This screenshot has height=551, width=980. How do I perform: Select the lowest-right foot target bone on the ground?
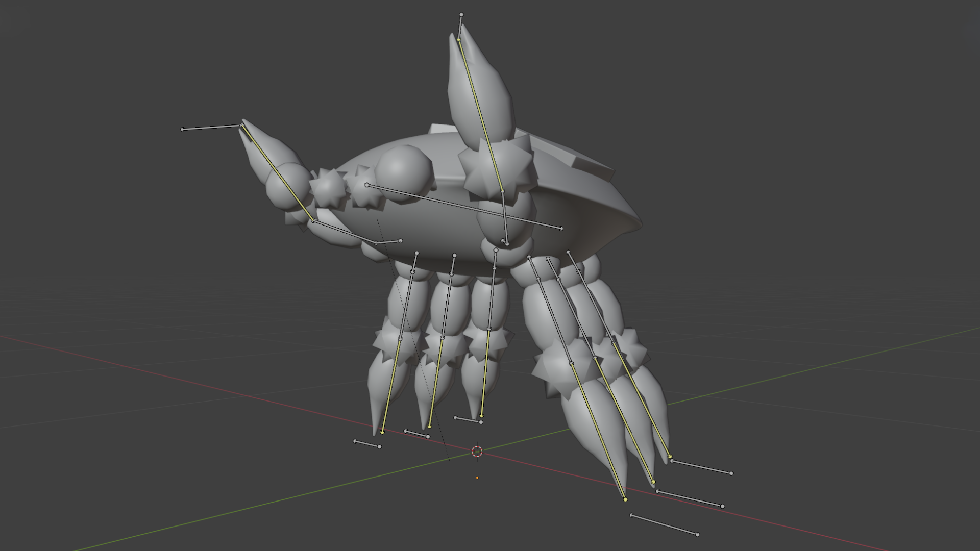click(665, 525)
